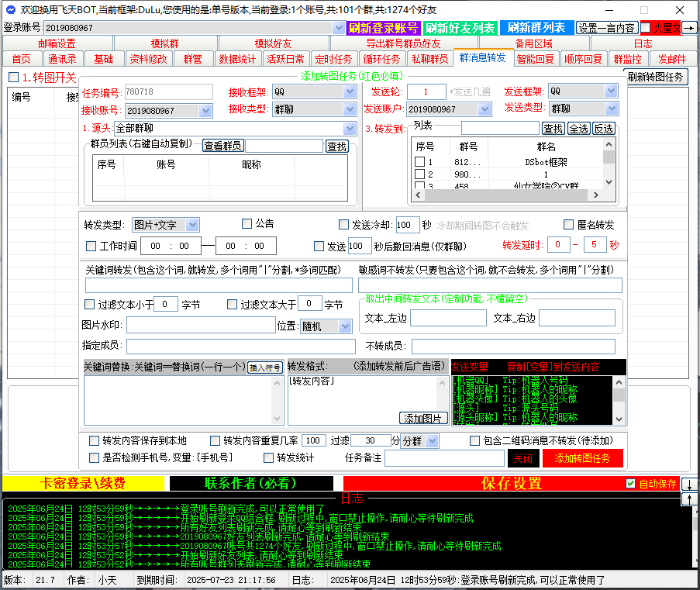Toggle the 自动保存 checkbox

pyautogui.click(x=631, y=483)
